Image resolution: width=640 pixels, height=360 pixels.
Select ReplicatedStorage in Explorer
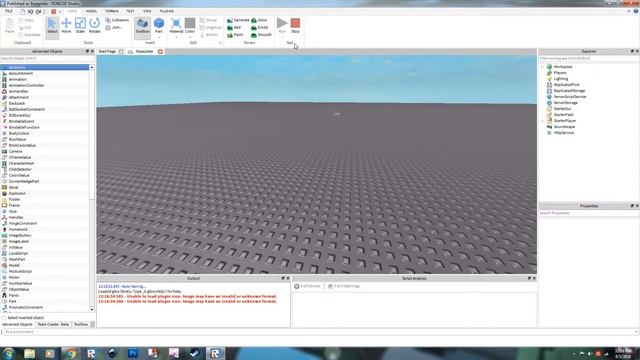(569, 91)
